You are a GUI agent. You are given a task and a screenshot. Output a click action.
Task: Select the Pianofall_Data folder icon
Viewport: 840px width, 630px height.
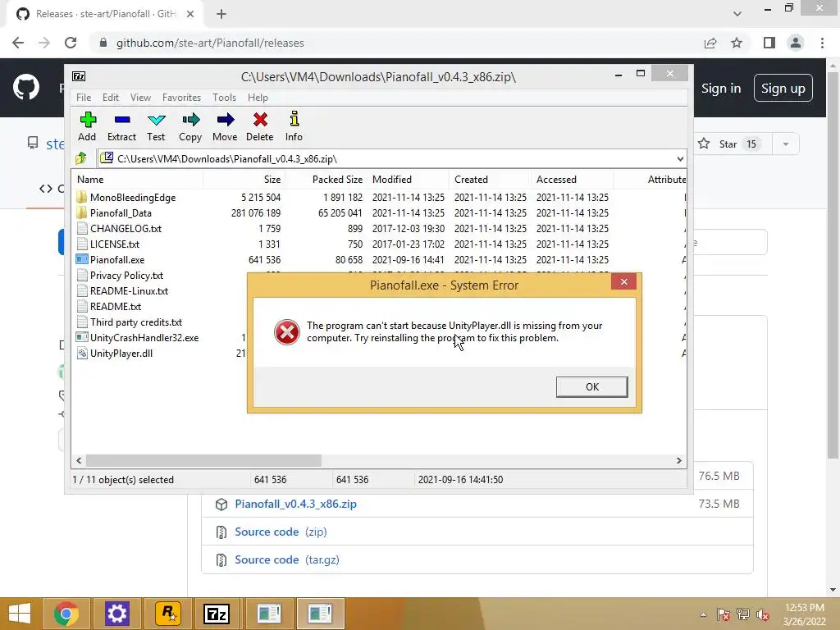point(81,212)
